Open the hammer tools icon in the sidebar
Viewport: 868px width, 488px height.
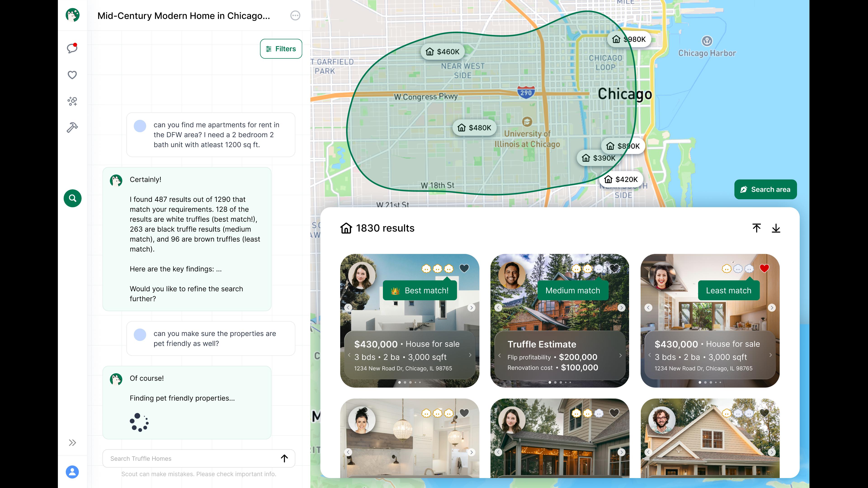point(72,128)
